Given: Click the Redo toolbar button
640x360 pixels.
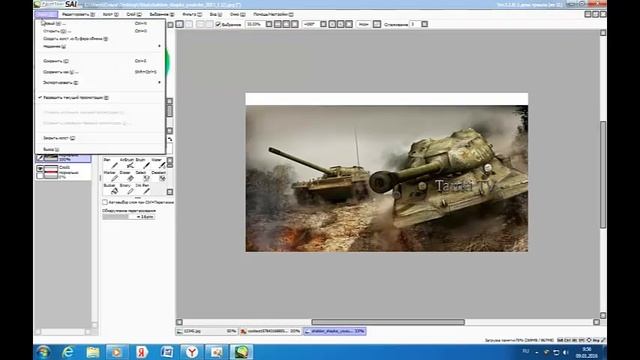Looking at the screenshot, I should tap(188, 24).
